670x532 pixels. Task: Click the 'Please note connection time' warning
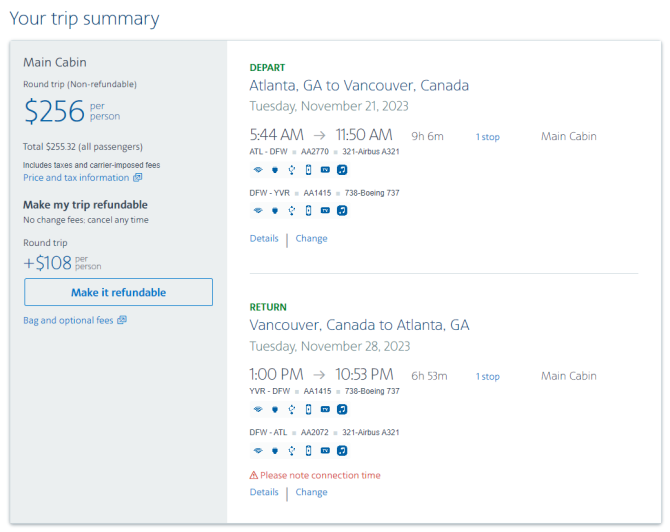(315, 475)
